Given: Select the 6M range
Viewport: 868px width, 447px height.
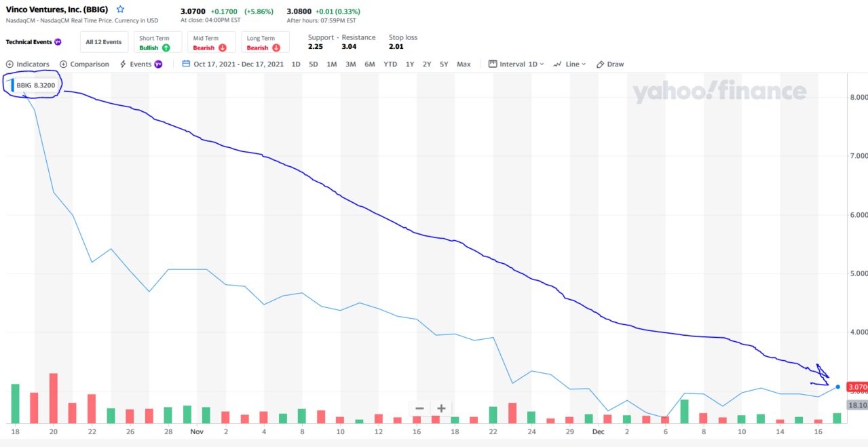Looking at the screenshot, I should click(369, 64).
